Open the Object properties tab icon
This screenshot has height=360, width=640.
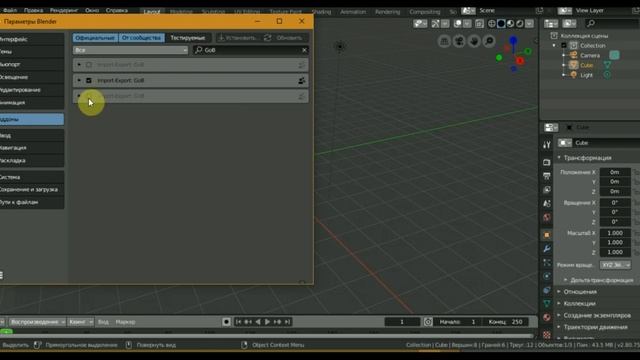pos(547,235)
